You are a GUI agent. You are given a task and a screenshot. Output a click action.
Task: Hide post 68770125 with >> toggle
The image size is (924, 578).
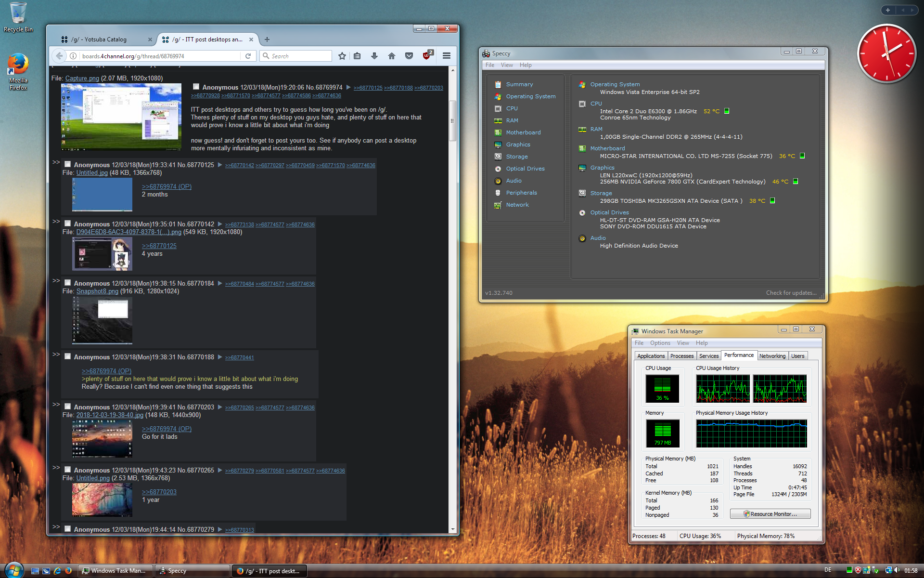coord(56,162)
